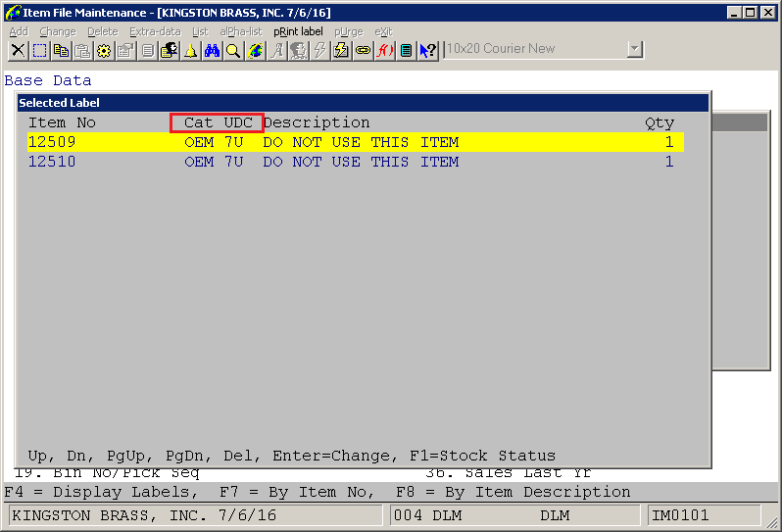Click the yellow chain link icon

363,50
